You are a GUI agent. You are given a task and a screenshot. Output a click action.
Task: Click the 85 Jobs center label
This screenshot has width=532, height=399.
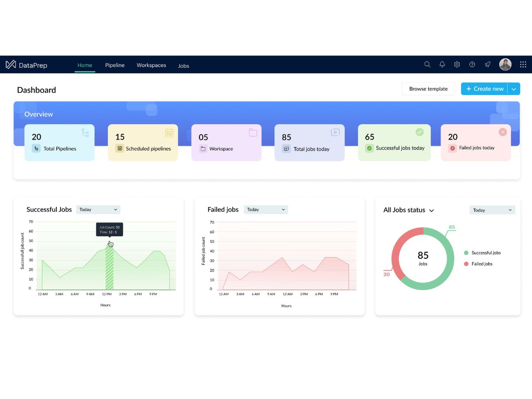423,258
